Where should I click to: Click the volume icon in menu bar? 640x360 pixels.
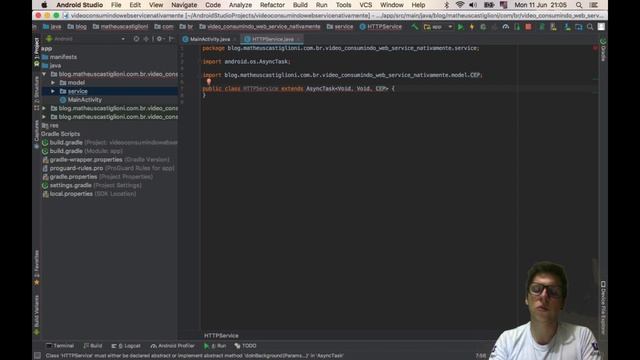(x=473, y=5)
